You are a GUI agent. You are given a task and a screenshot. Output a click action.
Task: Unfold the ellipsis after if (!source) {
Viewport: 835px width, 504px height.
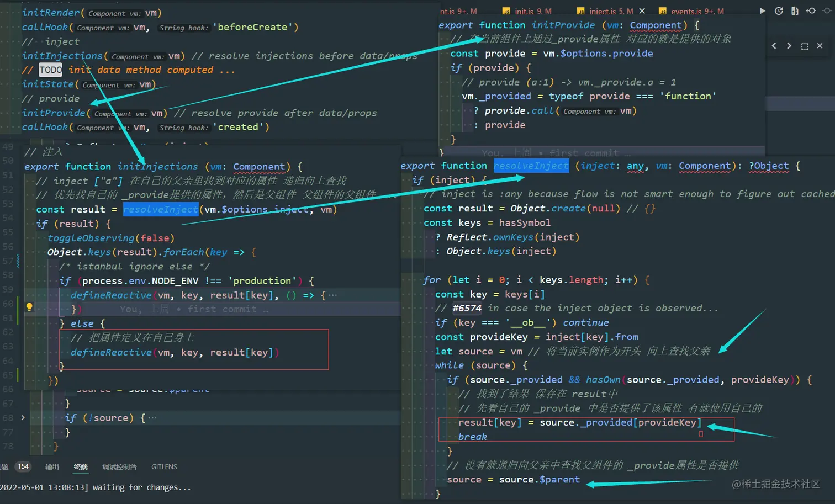152,418
